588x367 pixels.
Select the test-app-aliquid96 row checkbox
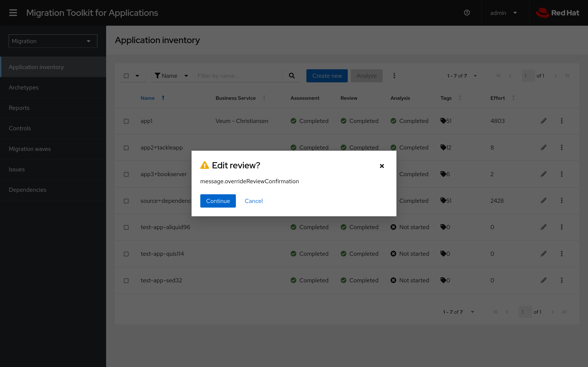[126, 228]
